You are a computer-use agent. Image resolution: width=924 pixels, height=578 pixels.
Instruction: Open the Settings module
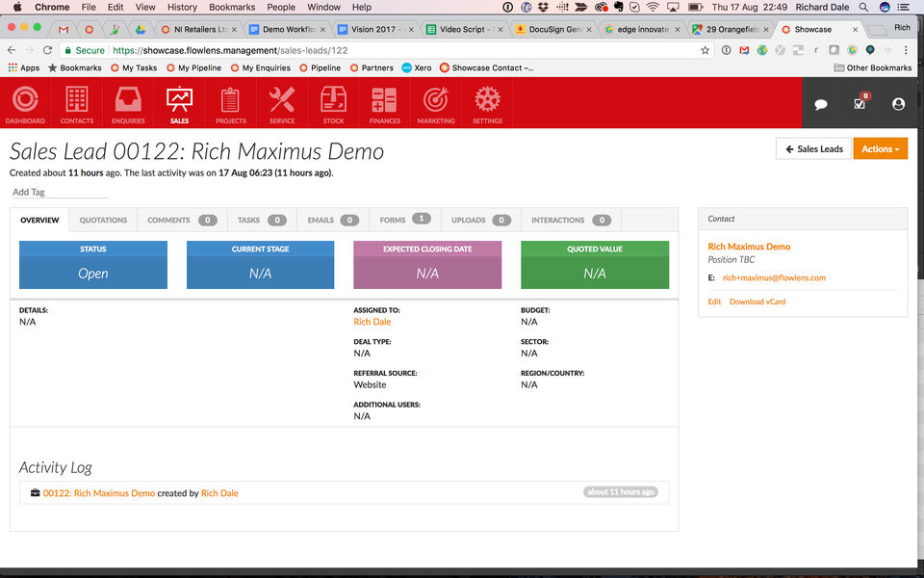pos(487,103)
